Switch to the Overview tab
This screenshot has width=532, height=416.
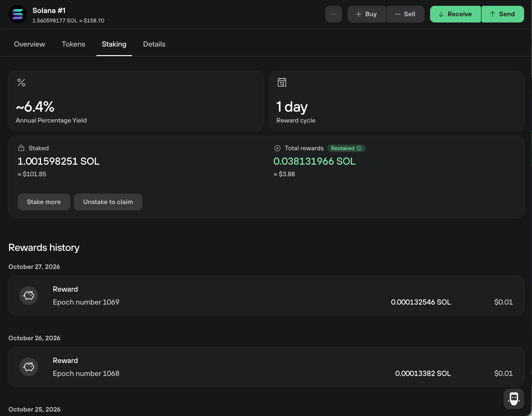pyautogui.click(x=29, y=44)
